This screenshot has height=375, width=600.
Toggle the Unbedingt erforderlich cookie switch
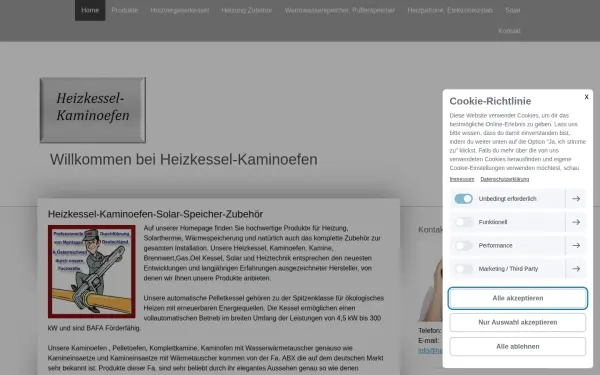pyautogui.click(x=463, y=199)
